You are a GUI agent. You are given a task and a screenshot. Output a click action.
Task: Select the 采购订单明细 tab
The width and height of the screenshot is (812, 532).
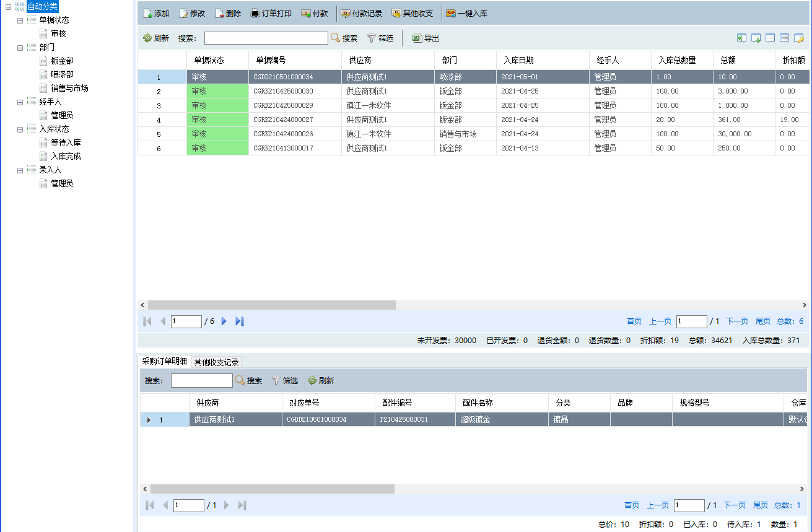coord(164,362)
